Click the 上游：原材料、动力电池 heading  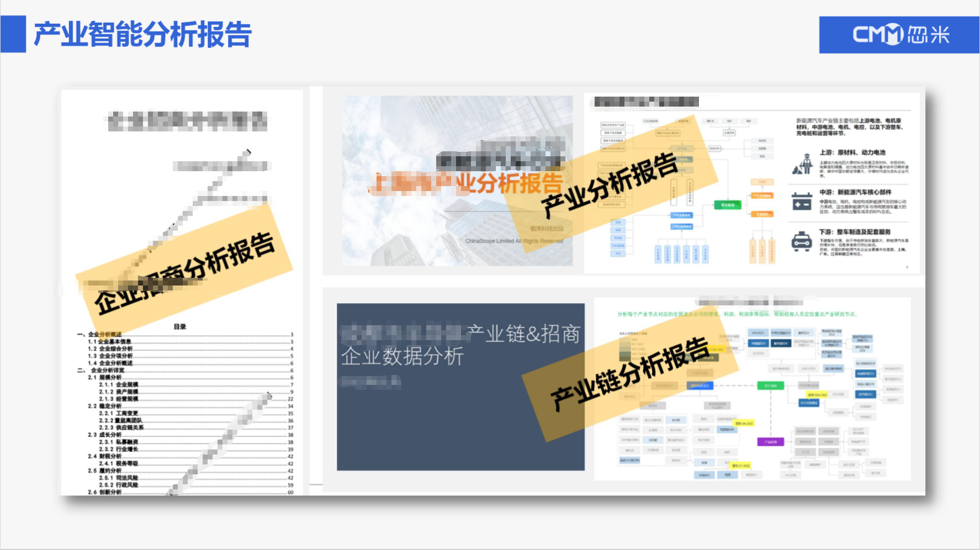point(852,152)
